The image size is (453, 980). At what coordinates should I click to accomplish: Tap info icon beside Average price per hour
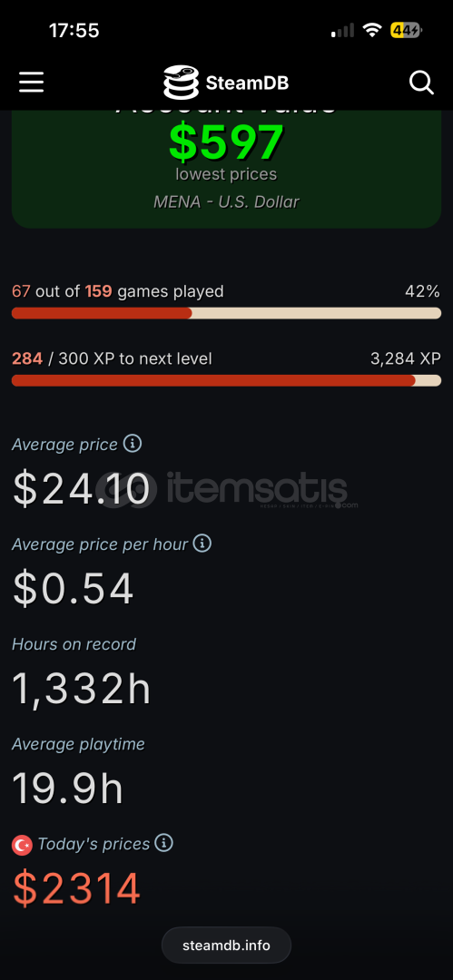[x=202, y=544]
